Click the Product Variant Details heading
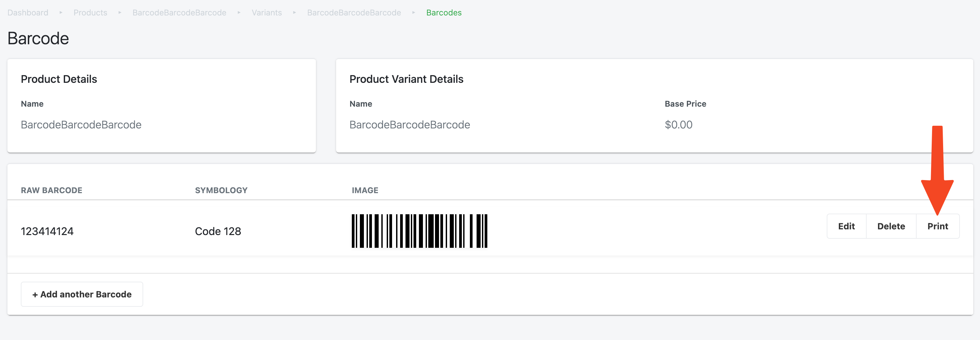This screenshot has width=980, height=340. coord(406,79)
